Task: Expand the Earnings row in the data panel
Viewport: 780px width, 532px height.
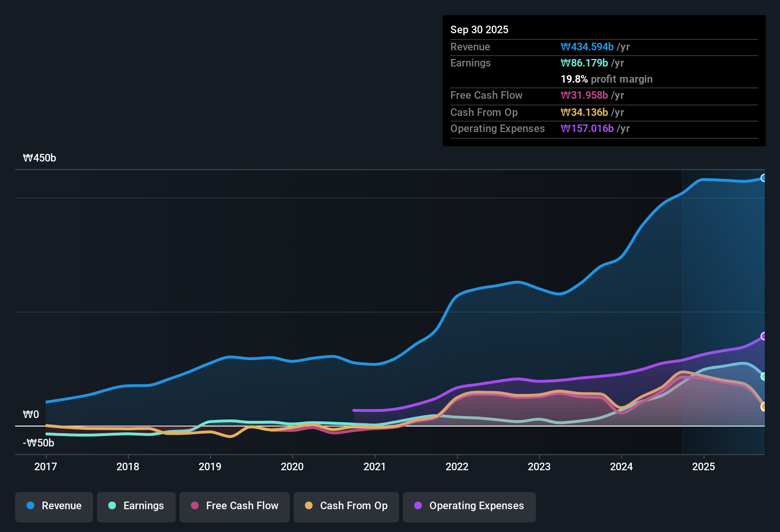Action: tap(470, 63)
